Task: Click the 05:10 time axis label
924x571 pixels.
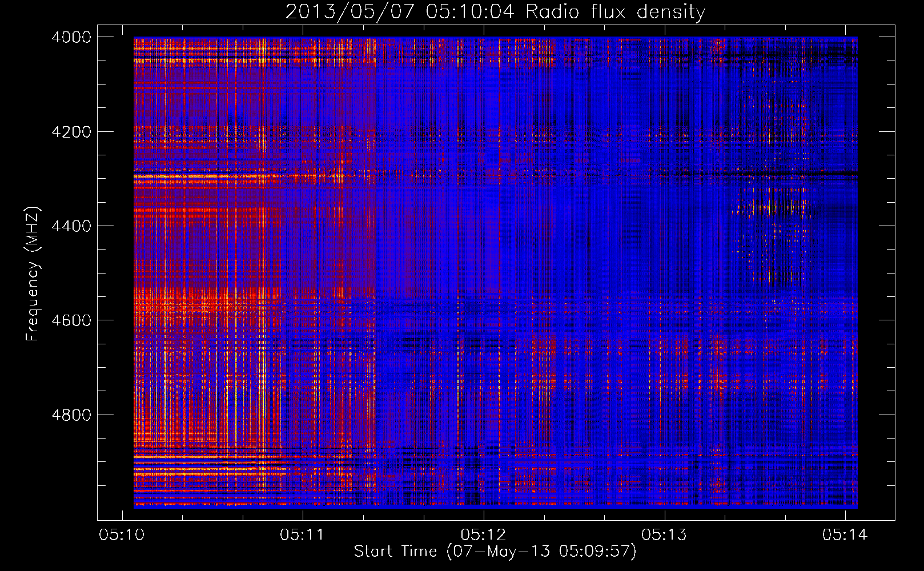Action: click(122, 535)
